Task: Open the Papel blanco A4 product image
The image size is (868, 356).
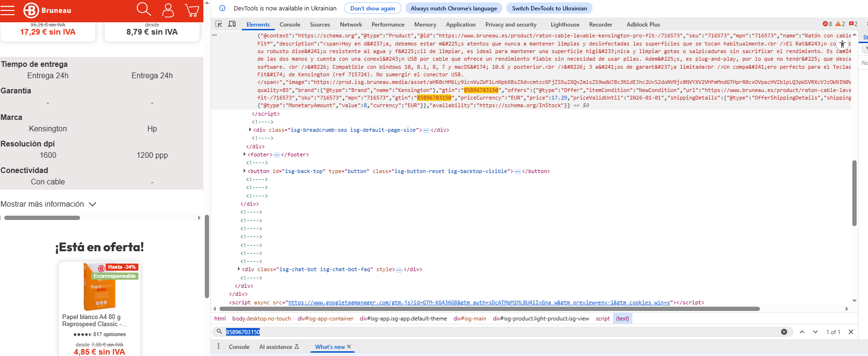Action: coord(99,287)
